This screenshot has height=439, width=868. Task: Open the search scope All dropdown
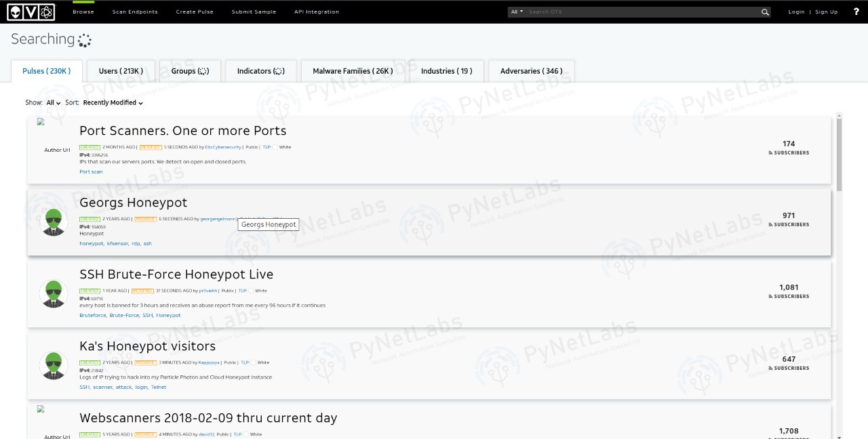point(517,12)
